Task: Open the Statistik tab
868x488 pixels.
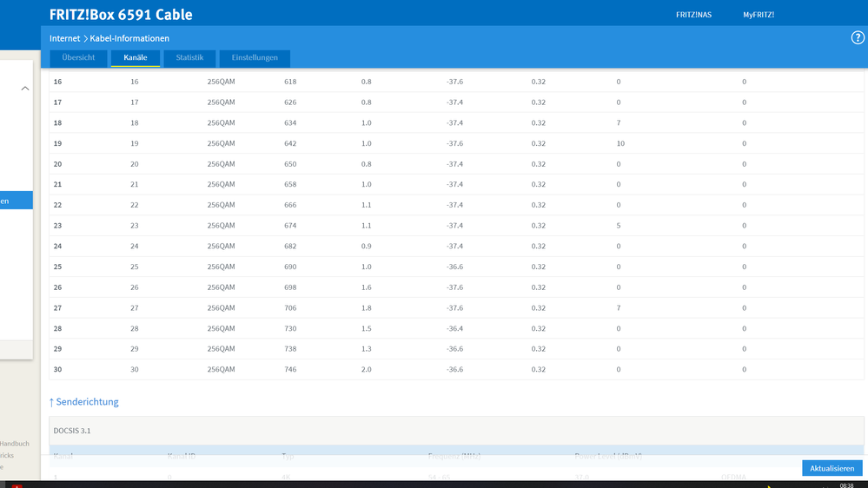Action: (x=189, y=57)
